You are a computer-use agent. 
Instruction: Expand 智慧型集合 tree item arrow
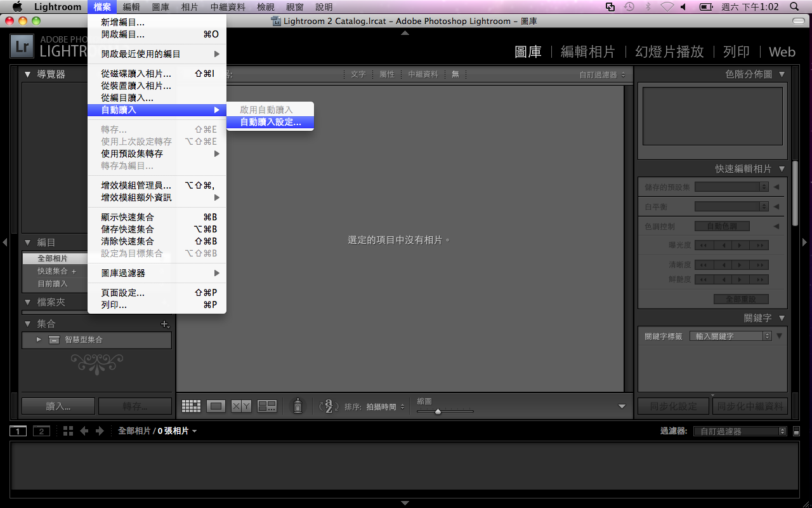[39, 340]
